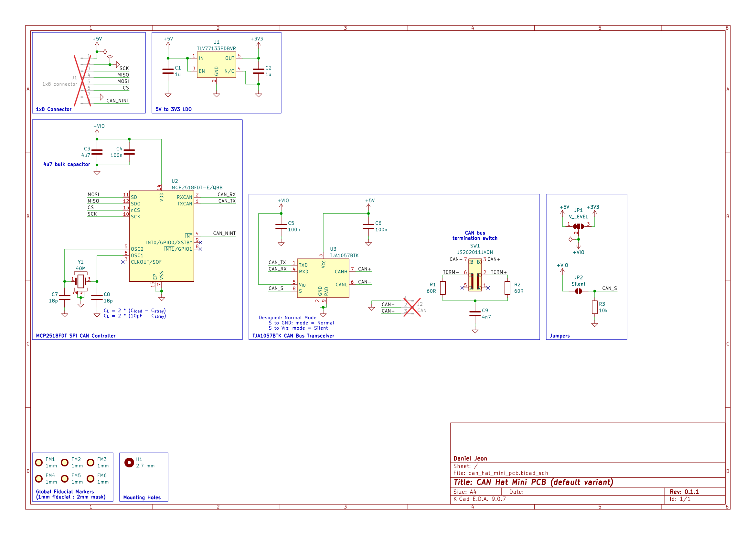
Task: Select resistor R2 60R symbol
Action: coord(507,288)
